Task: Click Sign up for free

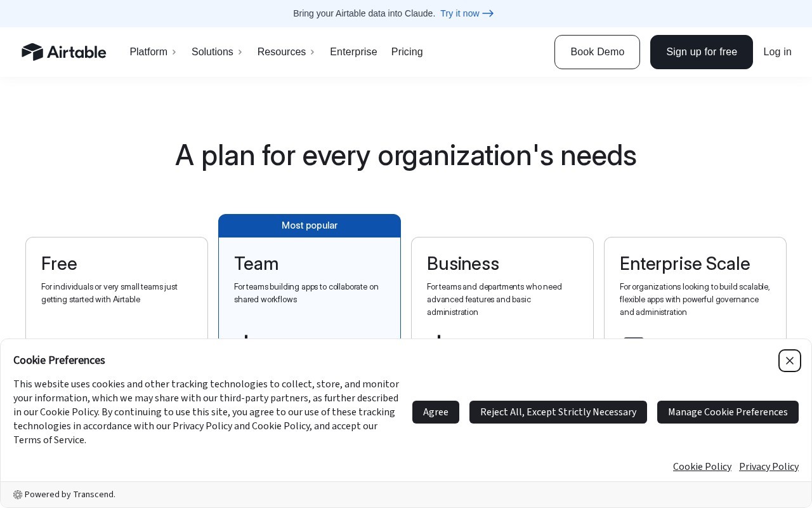Action: 702,52
